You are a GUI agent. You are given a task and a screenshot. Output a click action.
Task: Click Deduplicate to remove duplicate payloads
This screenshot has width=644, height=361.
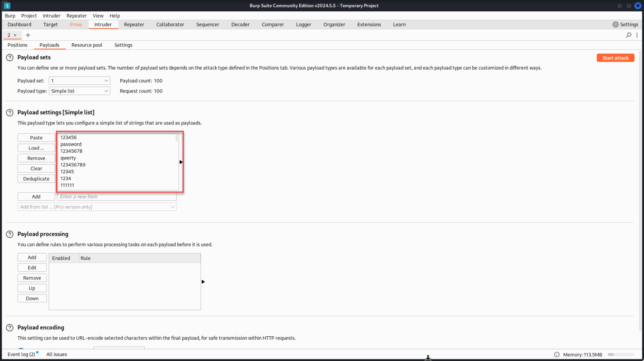36,178
